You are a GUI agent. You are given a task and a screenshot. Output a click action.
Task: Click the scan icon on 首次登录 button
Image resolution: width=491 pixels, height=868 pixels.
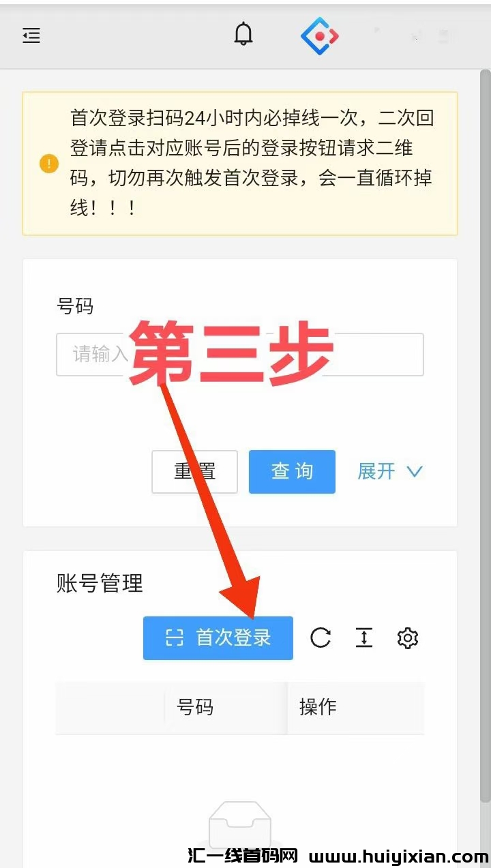pyautogui.click(x=175, y=638)
